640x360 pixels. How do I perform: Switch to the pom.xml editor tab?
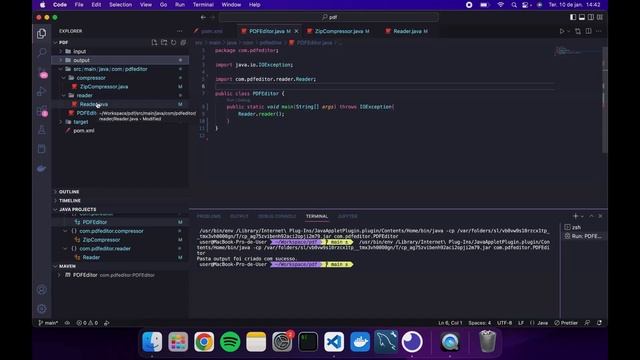(x=211, y=31)
